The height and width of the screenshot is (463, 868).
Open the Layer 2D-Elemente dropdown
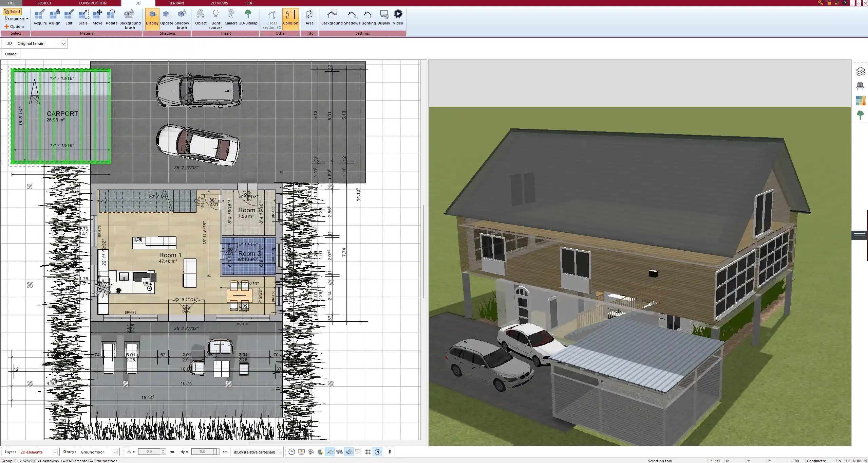point(55,452)
